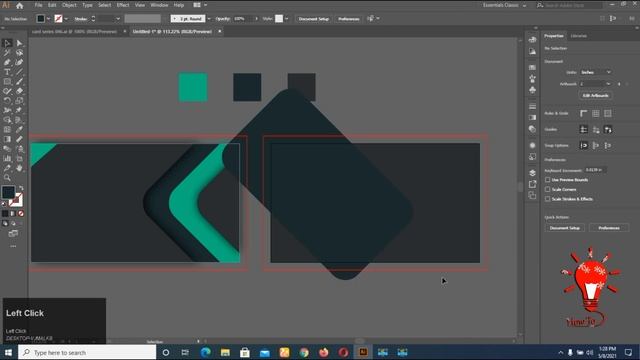Open Google Chrome from taskbar
This screenshot has width=640, height=360.
tap(304, 352)
